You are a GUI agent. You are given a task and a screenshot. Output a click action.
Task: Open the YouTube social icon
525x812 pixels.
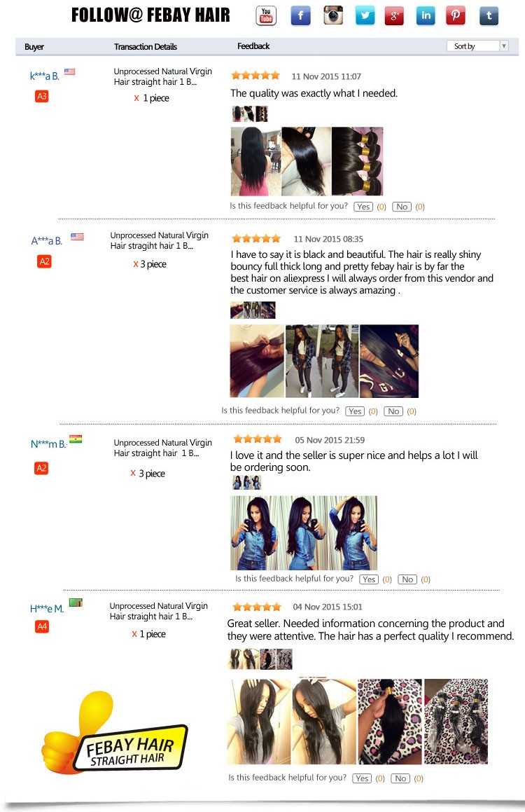[x=266, y=15]
